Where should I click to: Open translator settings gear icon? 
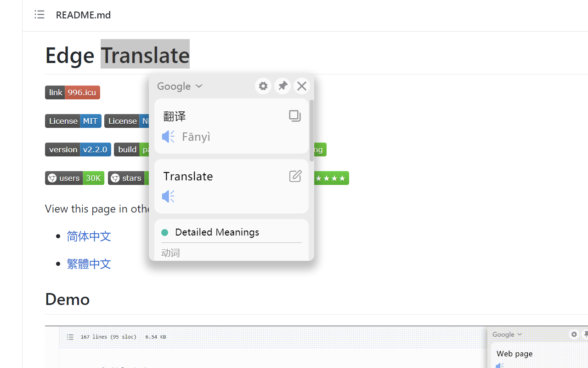263,86
